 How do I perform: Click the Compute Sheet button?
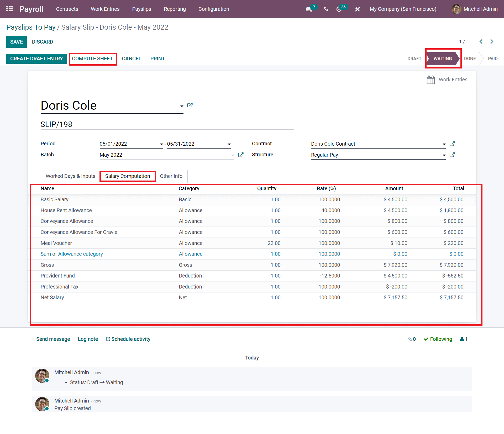click(93, 58)
